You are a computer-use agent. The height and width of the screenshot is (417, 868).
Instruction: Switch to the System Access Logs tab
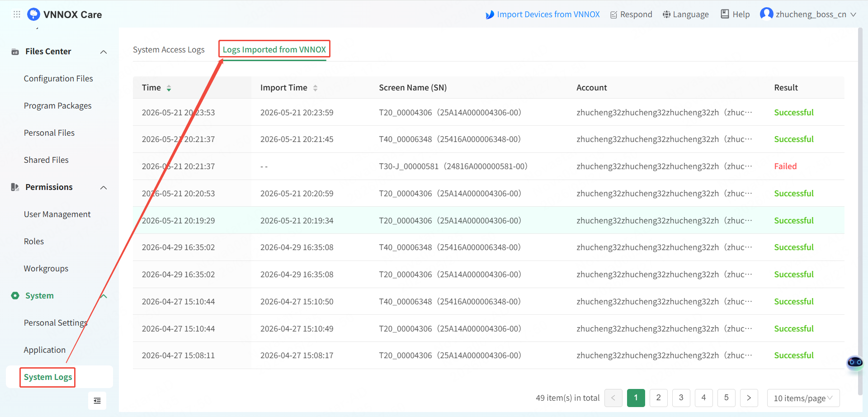[x=169, y=50]
